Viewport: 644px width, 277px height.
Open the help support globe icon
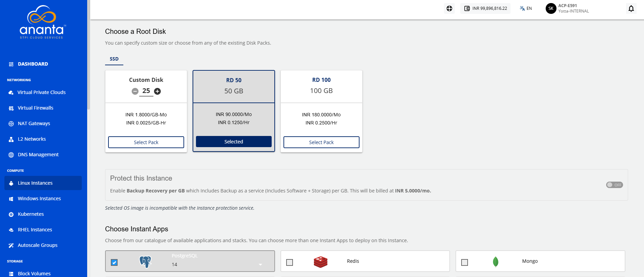click(x=449, y=8)
